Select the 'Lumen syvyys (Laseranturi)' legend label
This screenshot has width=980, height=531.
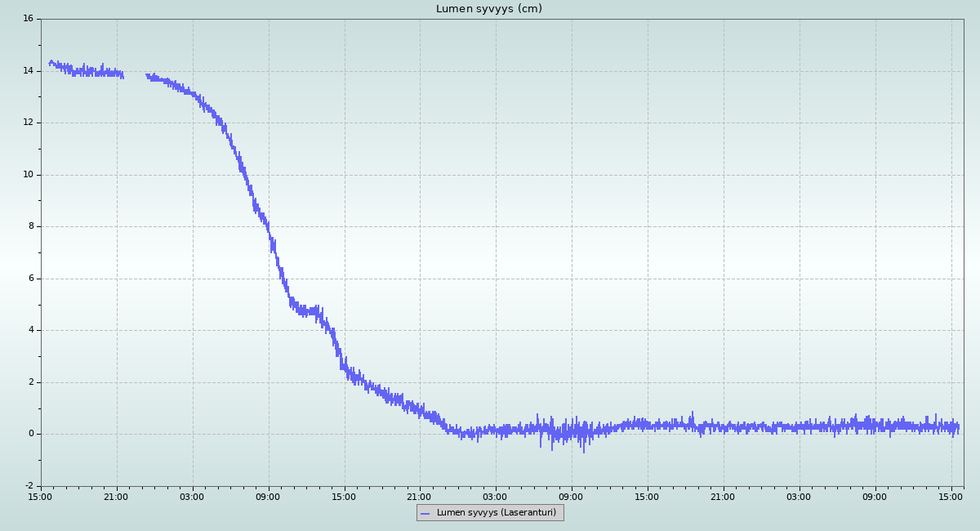(496, 513)
